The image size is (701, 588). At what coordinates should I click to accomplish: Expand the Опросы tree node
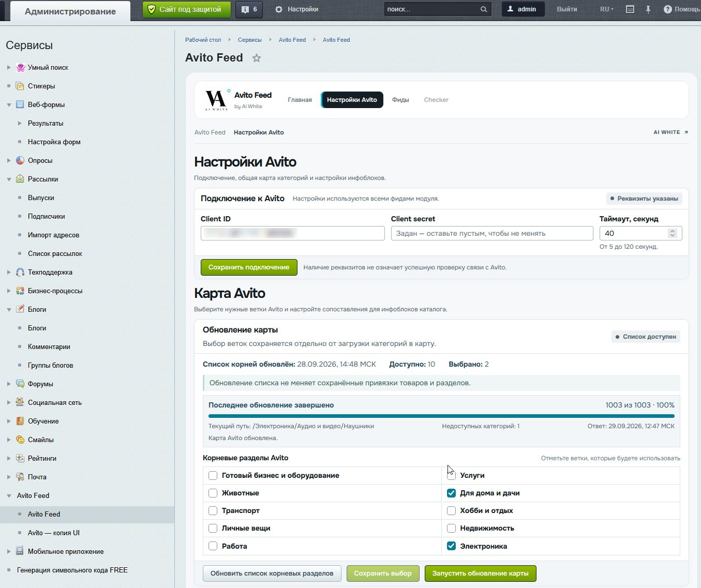pos(9,160)
